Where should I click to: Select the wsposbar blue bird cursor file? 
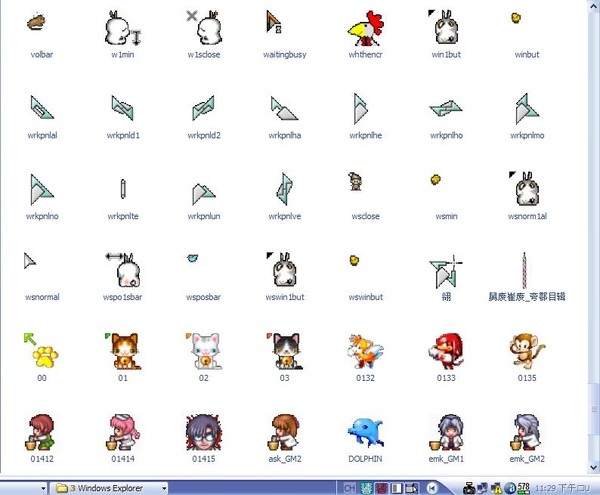pos(192,259)
